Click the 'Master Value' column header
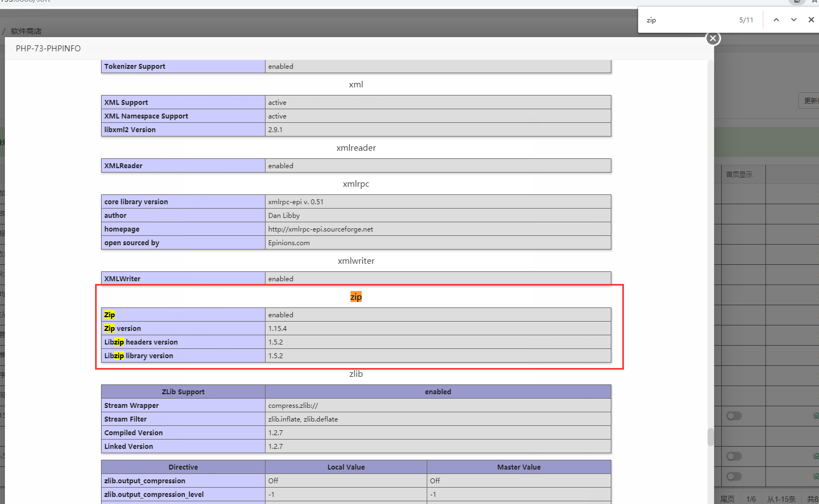819x504 pixels. pyautogui.click(x=519, y=467)
